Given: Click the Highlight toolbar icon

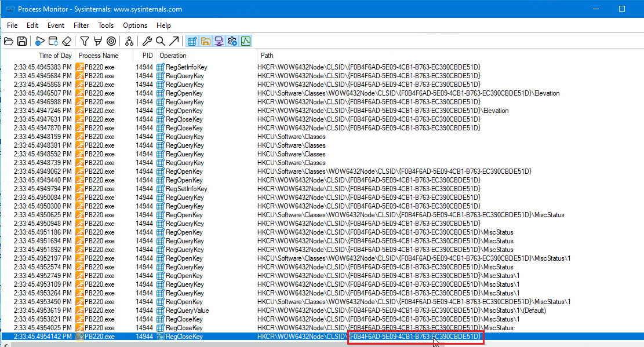Looking at the screenshot, I should click(x=98, y=41).
